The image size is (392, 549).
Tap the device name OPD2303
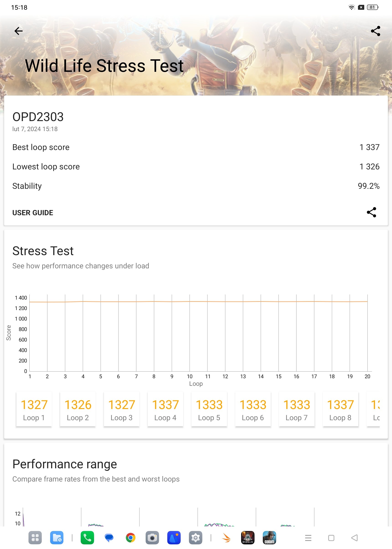[38, 117]
